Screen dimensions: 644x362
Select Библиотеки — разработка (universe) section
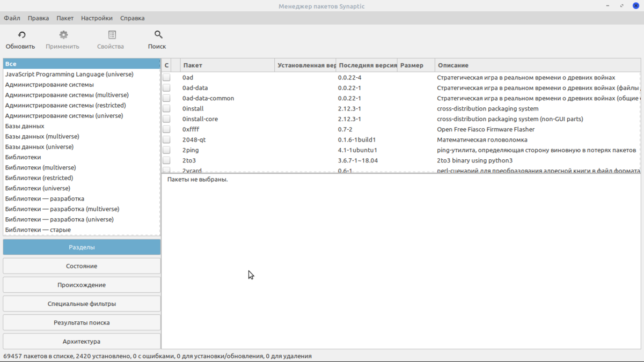82,219
